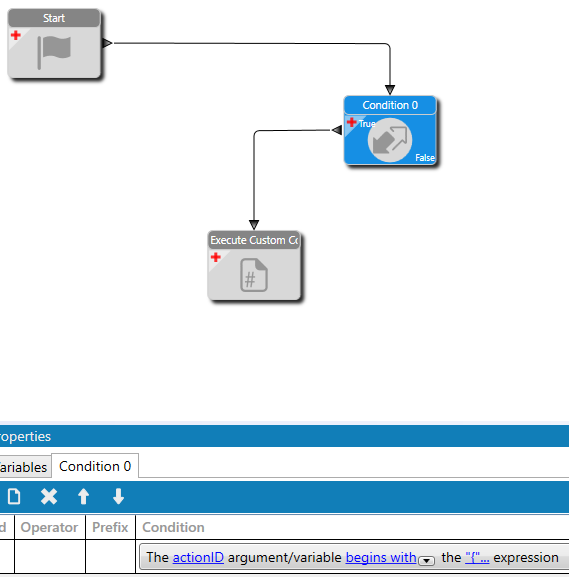Image resolution: width=569 pixels, height=577 pixels.
Task: Click the True branch arrowhead on Condition 0
Action: coord(337,130)
